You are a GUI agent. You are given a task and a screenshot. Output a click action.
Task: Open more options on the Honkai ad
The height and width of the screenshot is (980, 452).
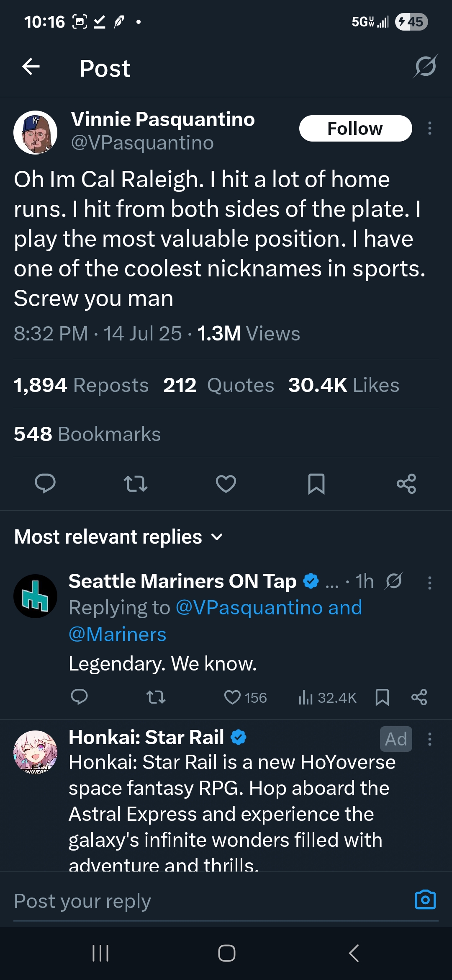[429, 739]
